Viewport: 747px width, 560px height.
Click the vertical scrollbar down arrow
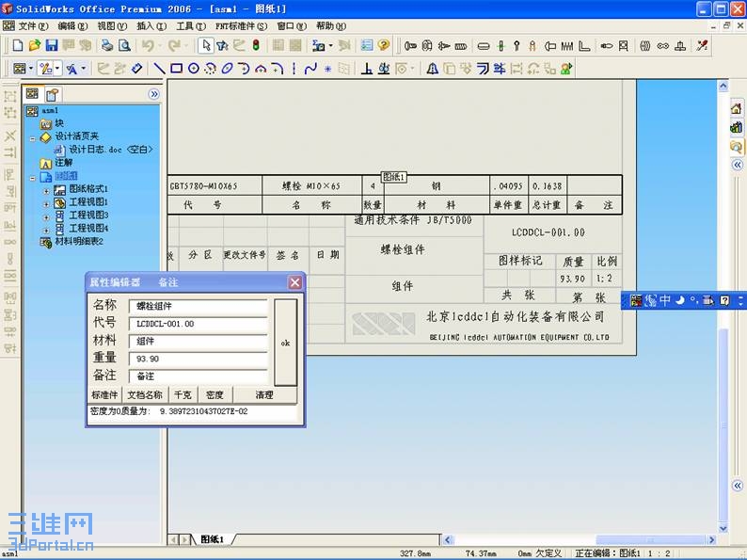[x=723, y=529]
